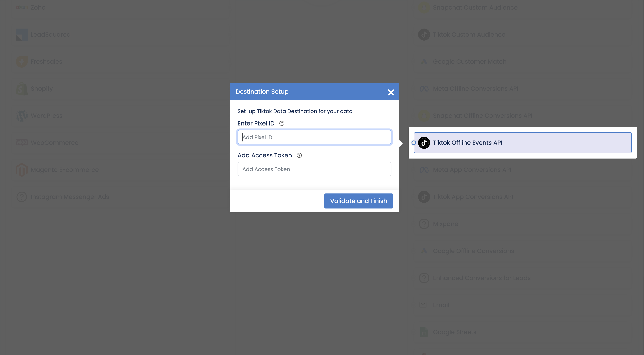Click the Email envelope icon
644x355 pixels.
pos(423,305)
